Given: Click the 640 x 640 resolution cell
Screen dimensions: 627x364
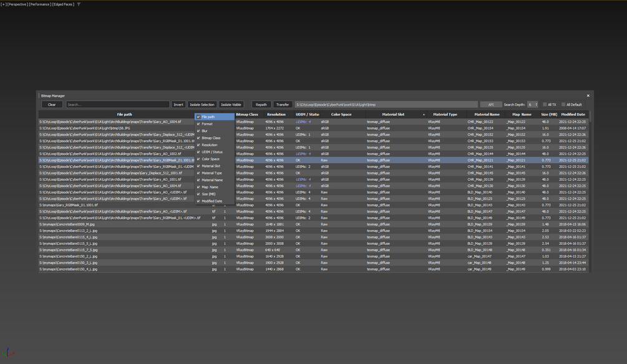Looking at the screenshot, I should click(272, 250).
